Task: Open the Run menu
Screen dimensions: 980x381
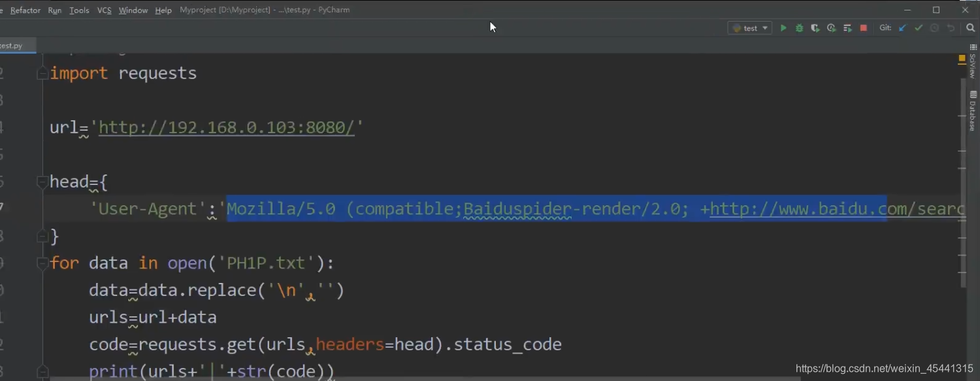Action: (55, 10)
